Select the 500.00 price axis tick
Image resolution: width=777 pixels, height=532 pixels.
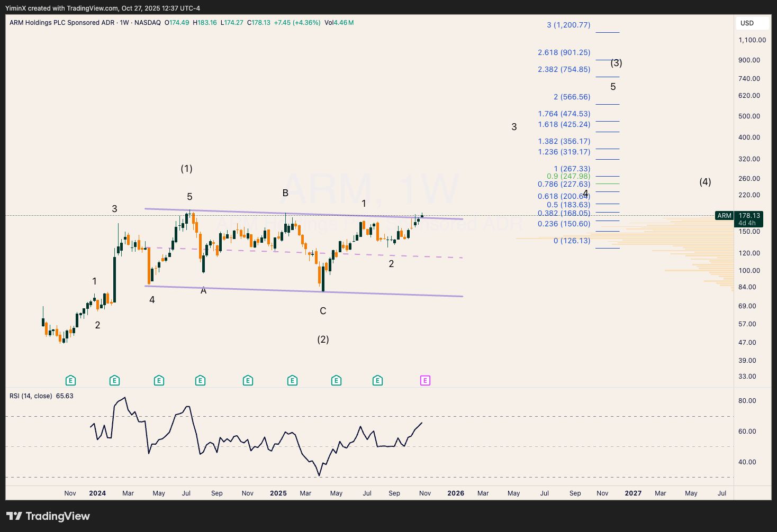[x=749, y=116]
